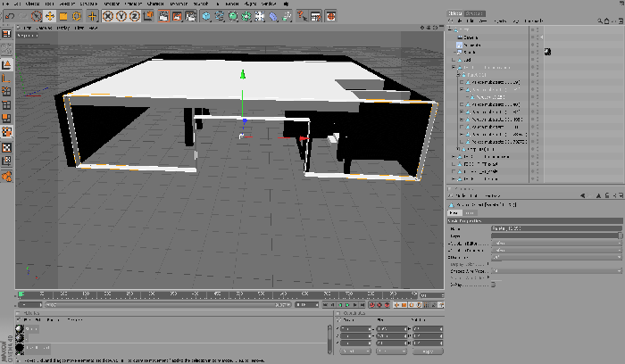Open the viewport Cameras menu
625x364 pixels.
point(44,28)
